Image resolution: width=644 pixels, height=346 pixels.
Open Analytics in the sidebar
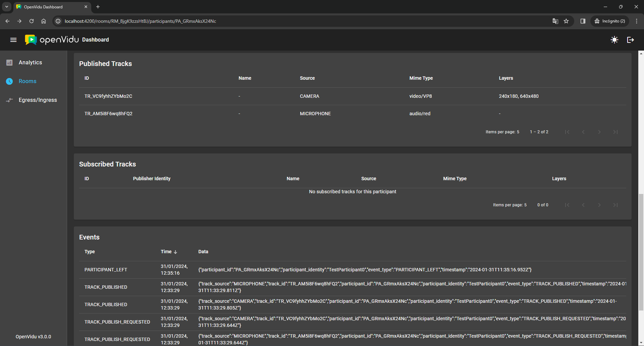tap(30, 63)
